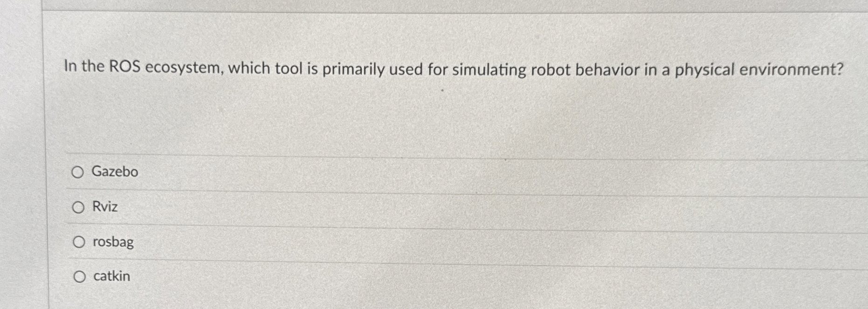Click the Rviz answer label text
868x309 pixels.
[x=104, y=206]
